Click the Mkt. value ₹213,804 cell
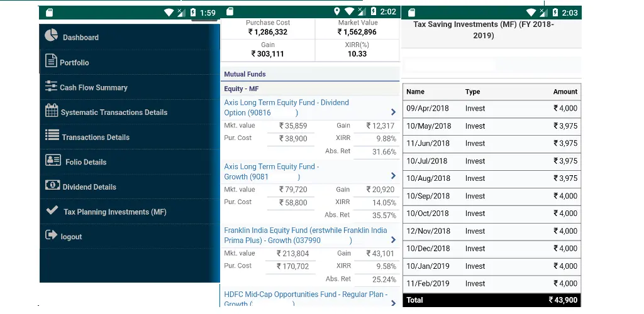The width and height of the screenshot is (644, 314). 292,253
